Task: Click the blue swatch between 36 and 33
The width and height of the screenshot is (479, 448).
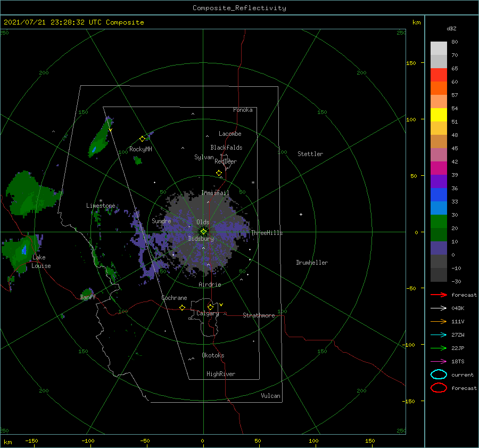Action: (439, 195)
